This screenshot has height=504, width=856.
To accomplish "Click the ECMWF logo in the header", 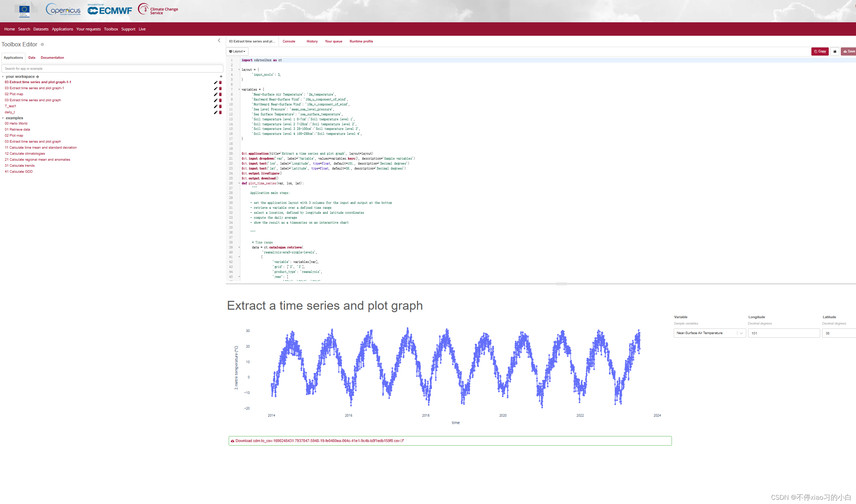I will pyautogui.click(x=110, y=11).
